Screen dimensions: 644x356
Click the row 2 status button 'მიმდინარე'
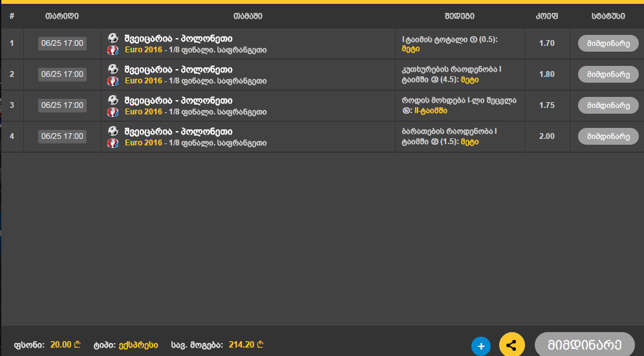point(608,74)
